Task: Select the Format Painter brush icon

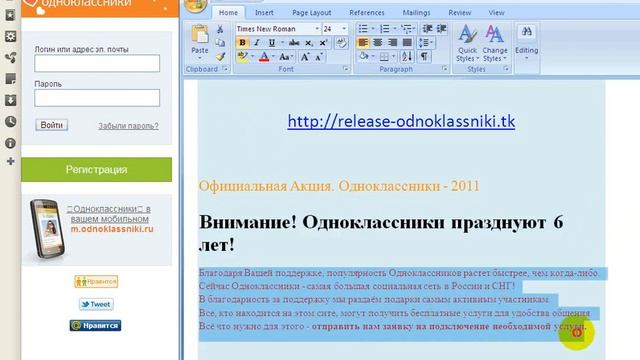Action: click(220, 56)
